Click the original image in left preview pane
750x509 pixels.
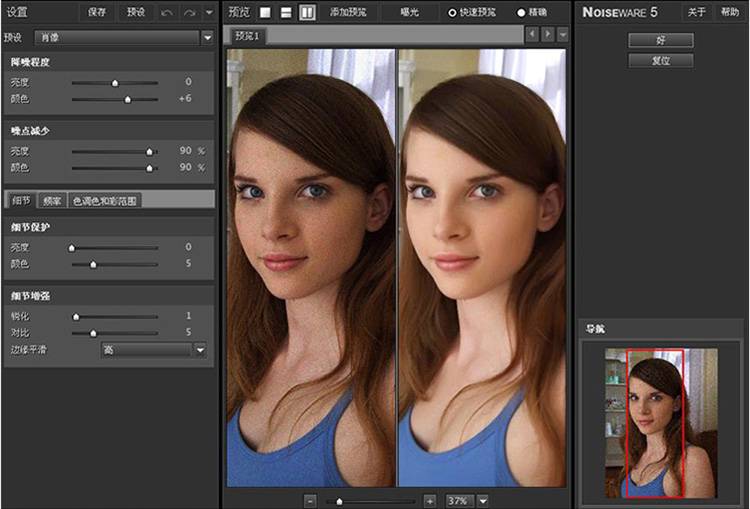coord(311,268)
